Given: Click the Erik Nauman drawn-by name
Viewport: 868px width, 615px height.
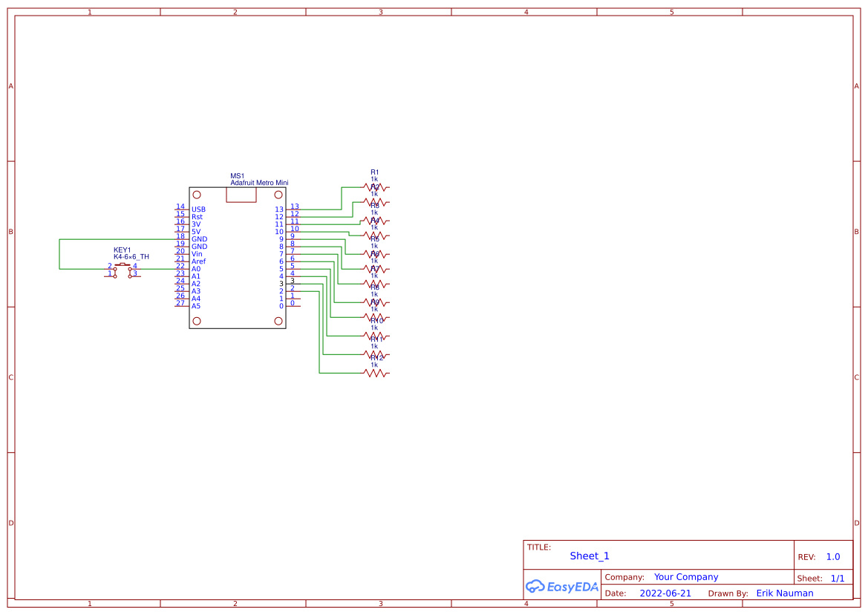Looking at the screenshot, I should click(785, 593).
